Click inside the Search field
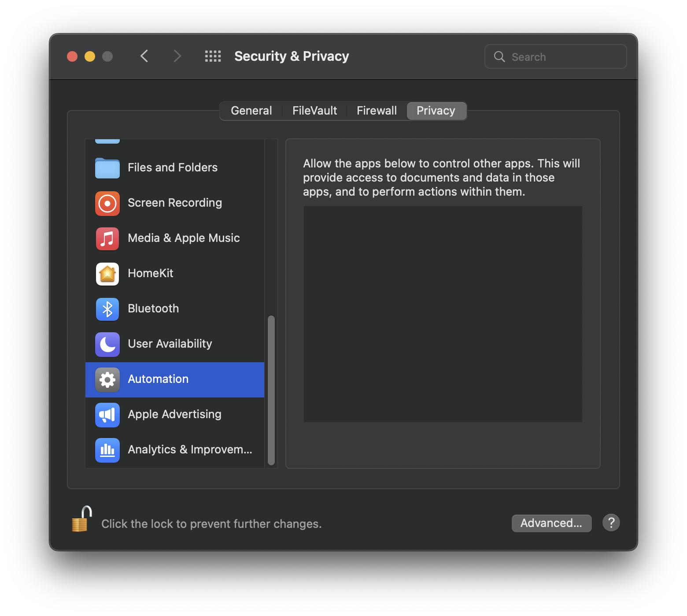The height and width of the screenshot is (616, 687). pos(555,56)
